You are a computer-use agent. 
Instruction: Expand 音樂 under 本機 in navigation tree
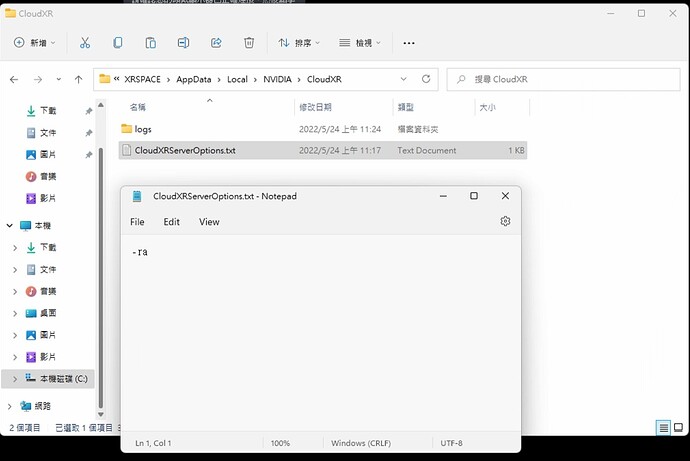coord(15,292)
